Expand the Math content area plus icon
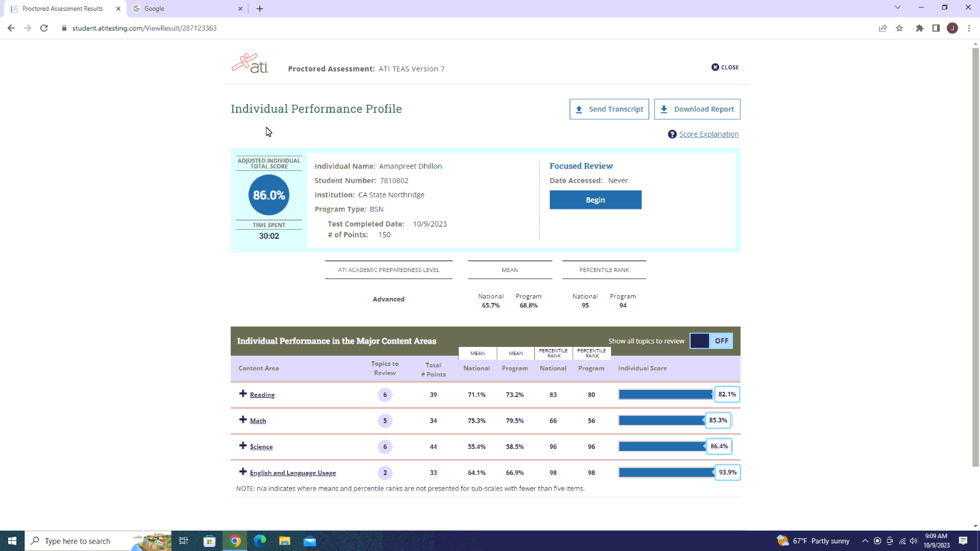 tap(243, 420)
